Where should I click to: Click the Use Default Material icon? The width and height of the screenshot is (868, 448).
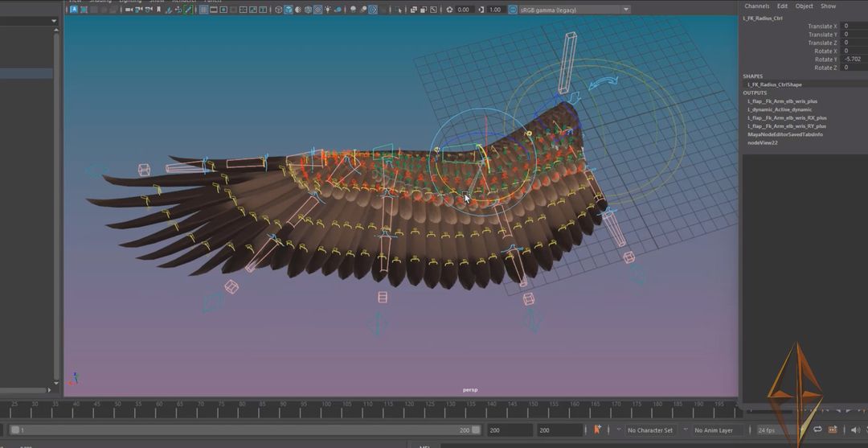pos(298,10)
